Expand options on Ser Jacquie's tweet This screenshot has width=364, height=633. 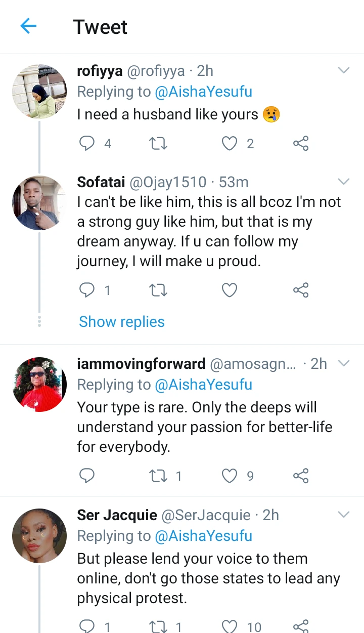coord(344,515)
